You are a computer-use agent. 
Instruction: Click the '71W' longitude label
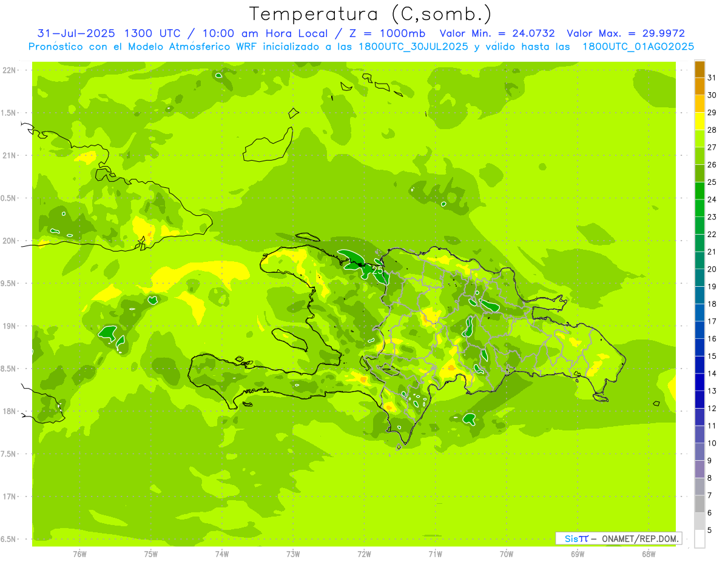click(x=435, y=554)
